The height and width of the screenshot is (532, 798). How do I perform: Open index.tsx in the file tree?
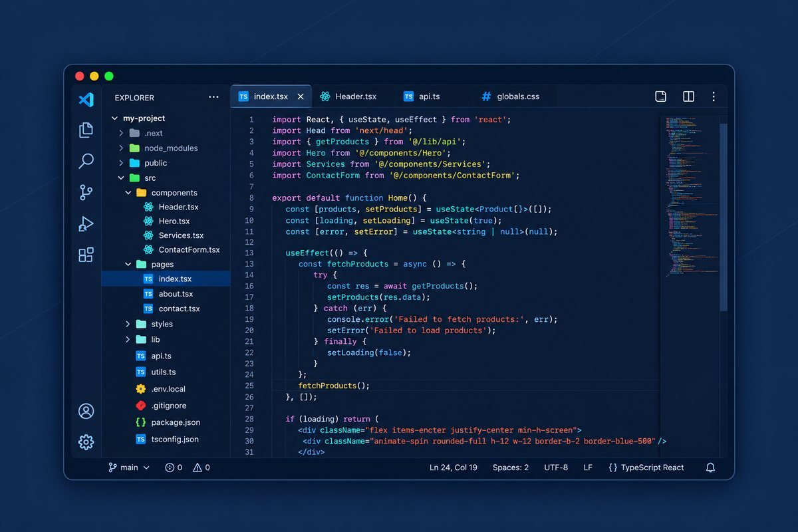pos(166,279)
